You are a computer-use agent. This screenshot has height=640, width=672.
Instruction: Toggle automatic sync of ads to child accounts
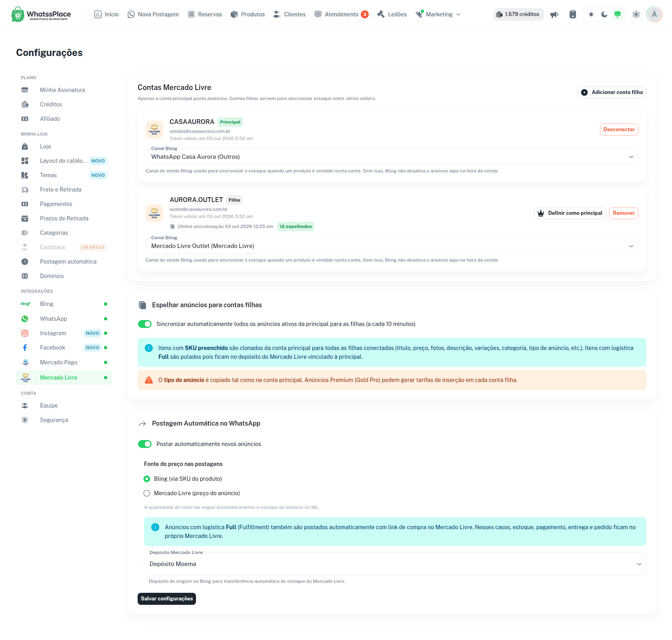click(145, 324)
